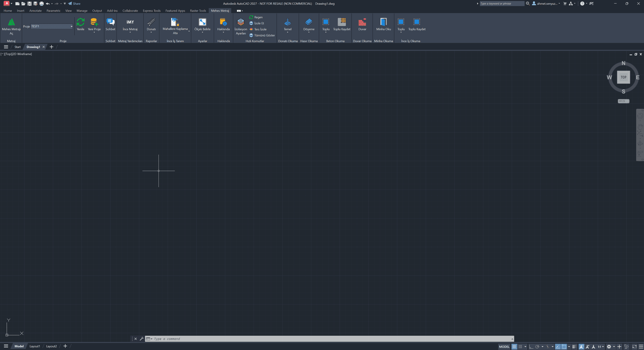Switch to the Annotate ribbon tab
This screenshot has width=644, height=350.
click(x=35, y=11)
